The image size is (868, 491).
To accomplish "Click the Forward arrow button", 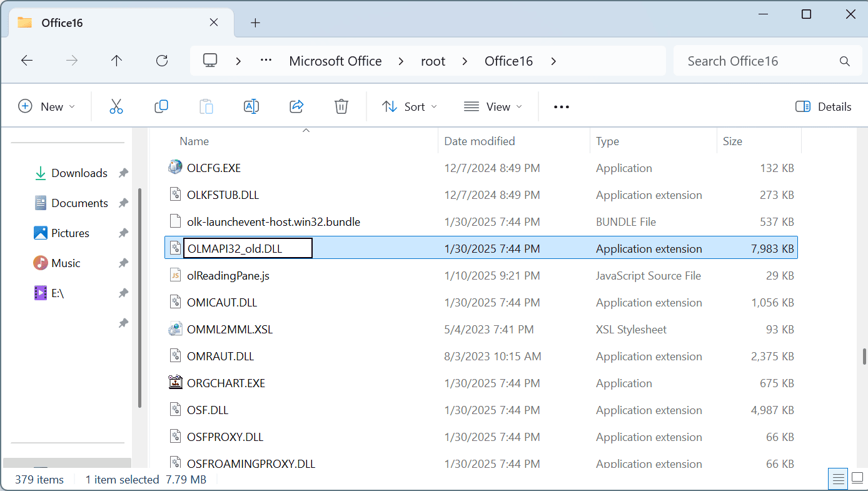I will click(x=72, y=61).
